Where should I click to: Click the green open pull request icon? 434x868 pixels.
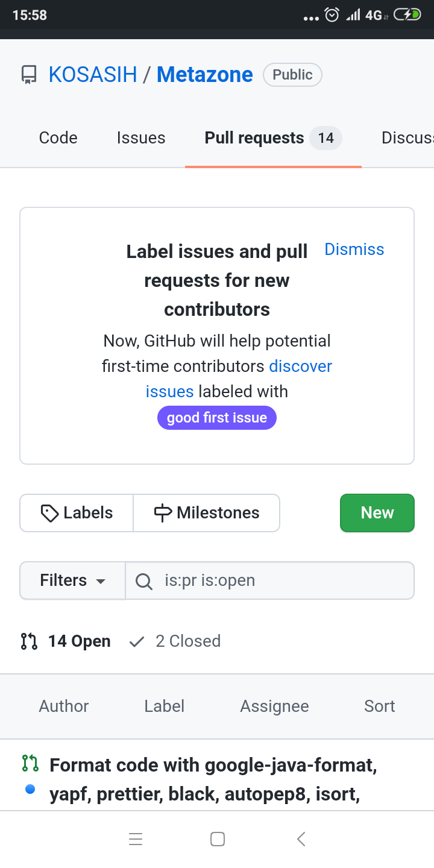point(30,763)
